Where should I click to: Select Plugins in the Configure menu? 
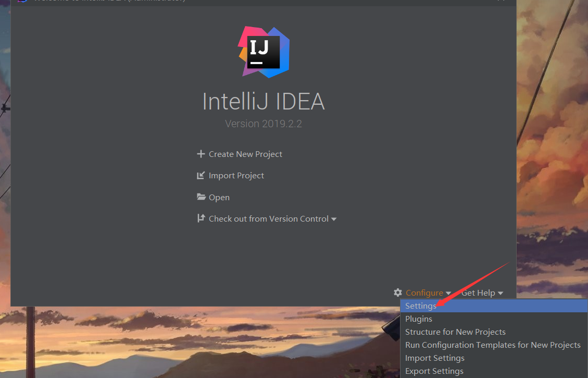point(494,319)
